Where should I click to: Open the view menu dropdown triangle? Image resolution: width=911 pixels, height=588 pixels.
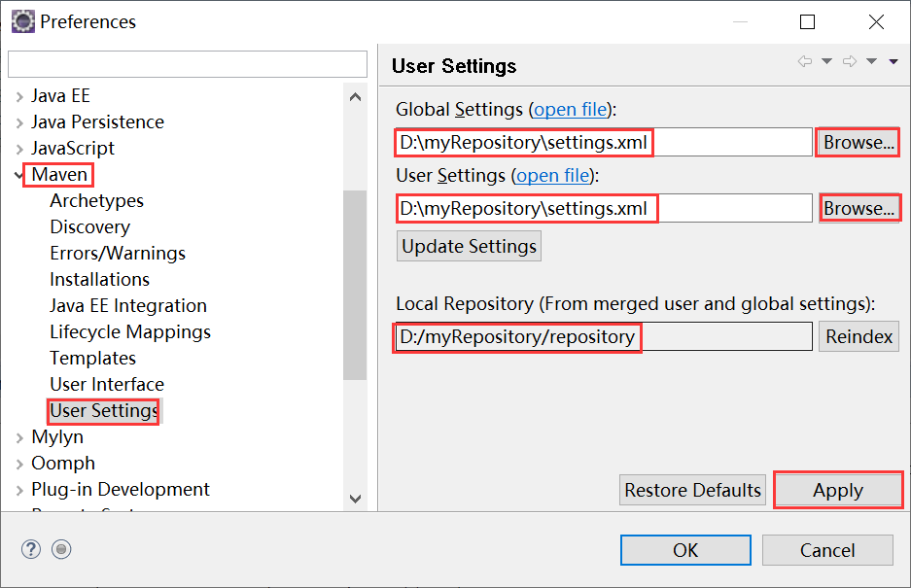[x=893, y=61]
